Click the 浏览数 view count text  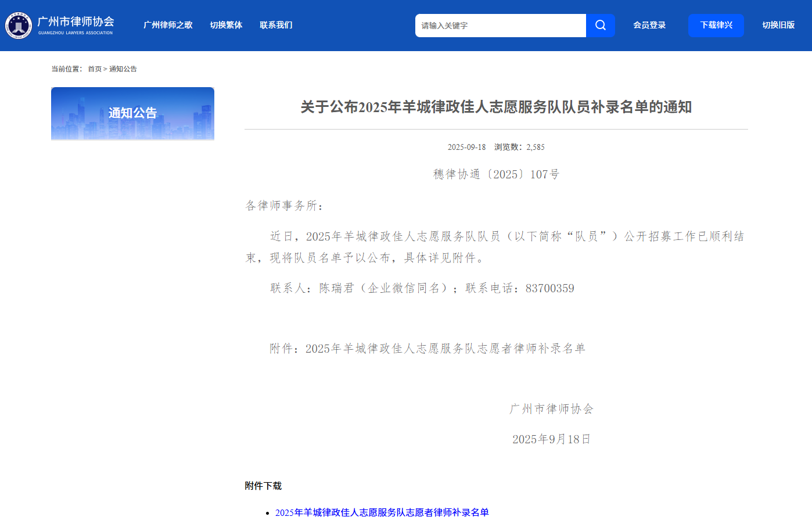(x=519, y=147)
